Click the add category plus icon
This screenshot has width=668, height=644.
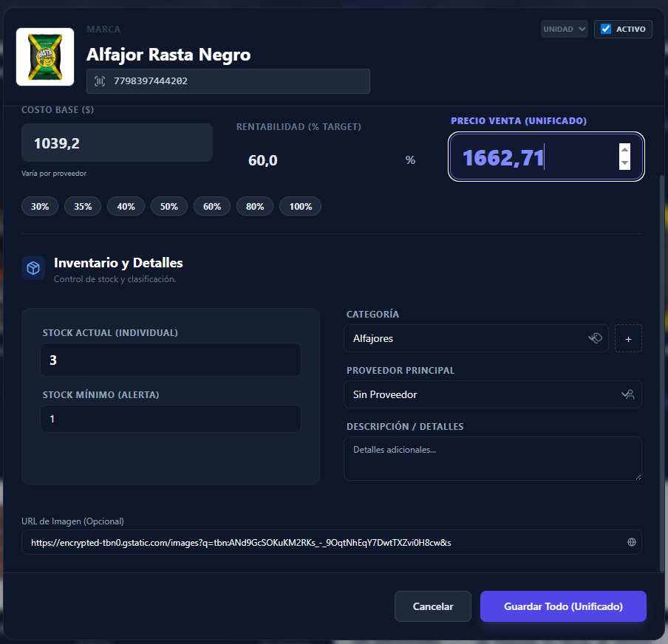(628, 338)
